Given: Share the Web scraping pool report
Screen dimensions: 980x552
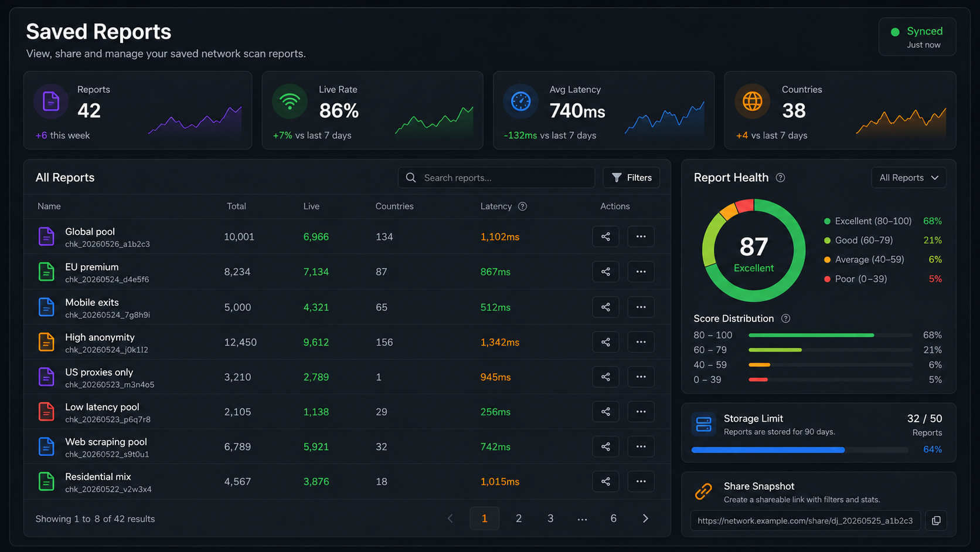Looking at the screenshot, I should [x=605, y=446].
